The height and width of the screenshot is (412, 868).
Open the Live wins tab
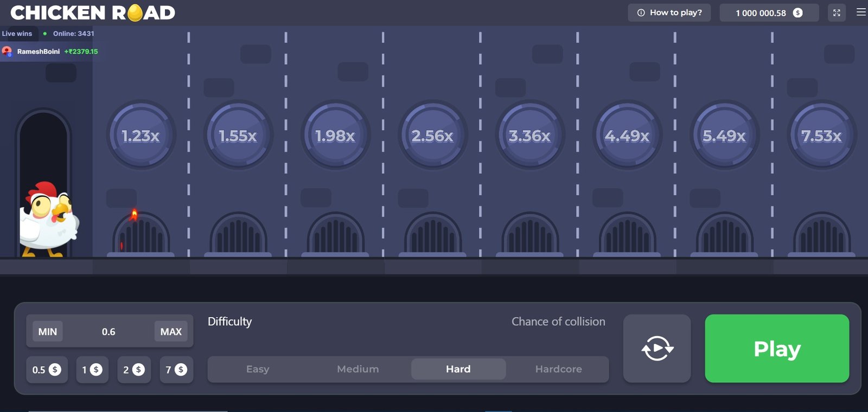pyautogui.click(x=17, y=34)
